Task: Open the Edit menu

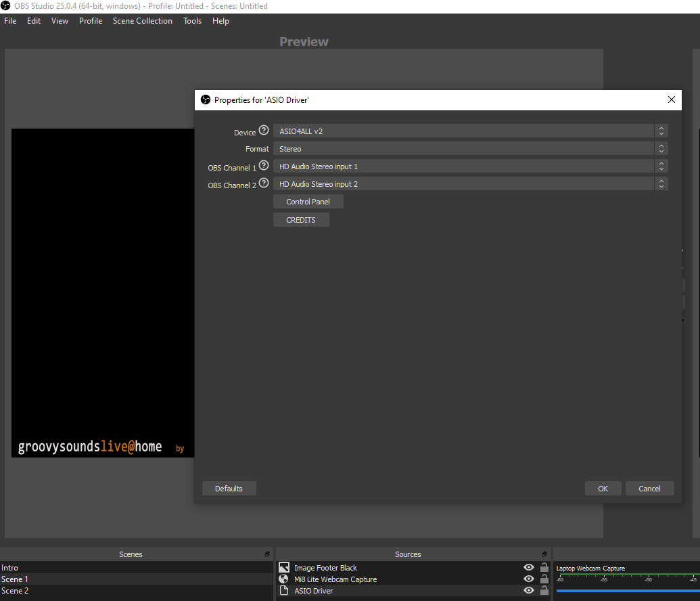Action: [x=34, y=21]
